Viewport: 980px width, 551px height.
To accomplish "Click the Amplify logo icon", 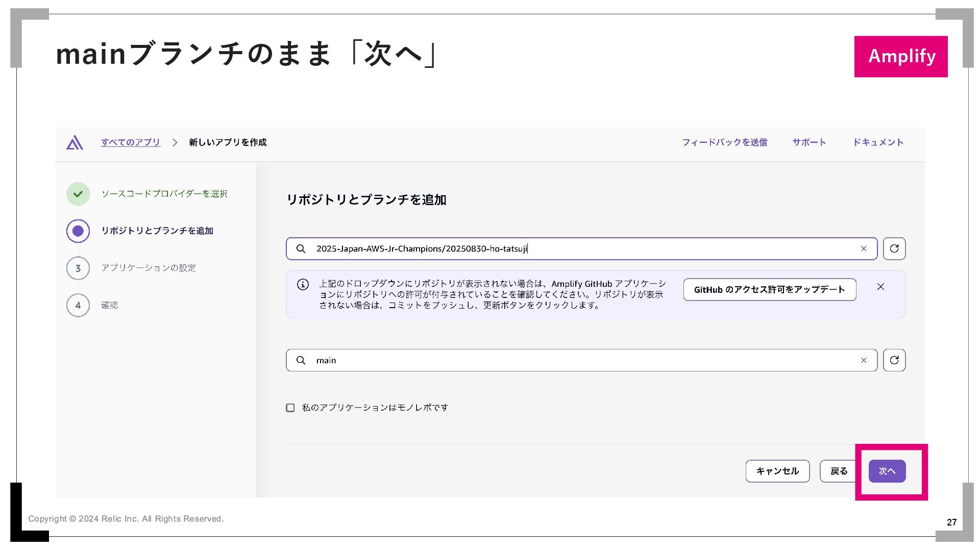I will (75, 142).
